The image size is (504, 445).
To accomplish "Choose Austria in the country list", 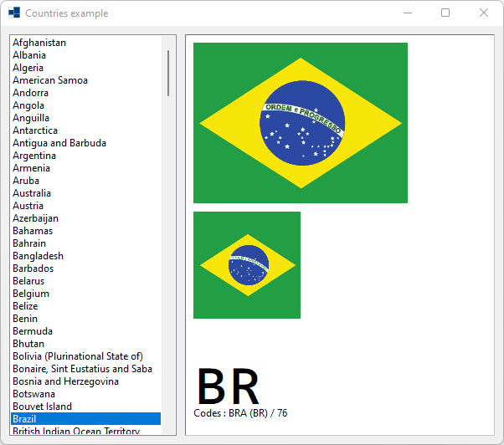I will point(86,206).
